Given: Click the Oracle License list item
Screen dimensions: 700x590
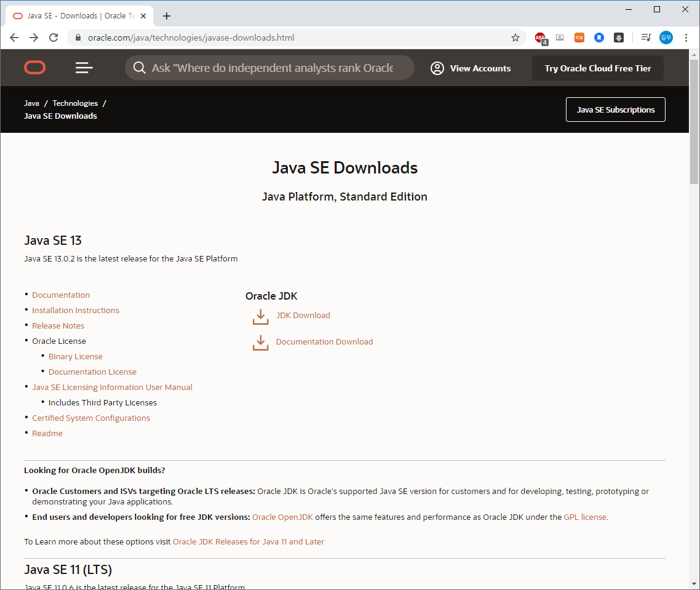Looking at the screenshot, I should (x=59, y=341).
